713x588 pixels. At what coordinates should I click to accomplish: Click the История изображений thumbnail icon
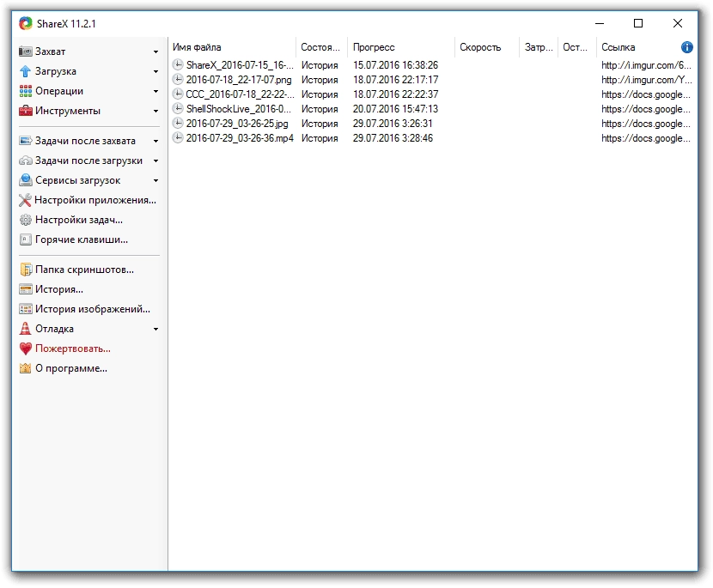pyautogui.click(x=26, y=309)
